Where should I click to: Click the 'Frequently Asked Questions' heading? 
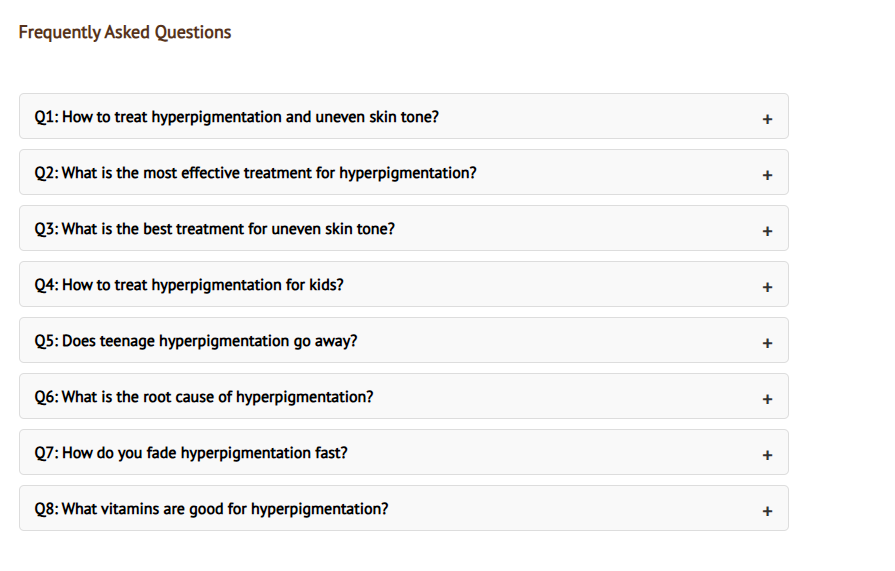pos(125,32)
